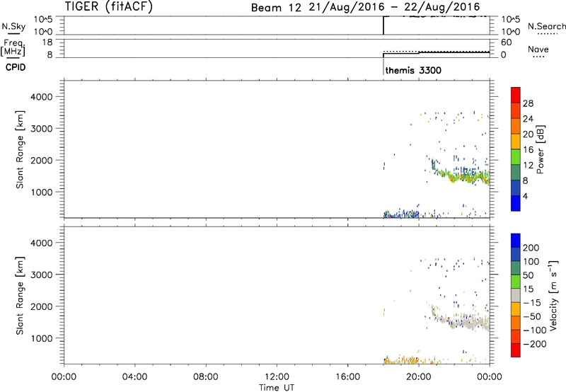
Task: Click the 'Nave' legend label
Action: [x=538, y=49]
